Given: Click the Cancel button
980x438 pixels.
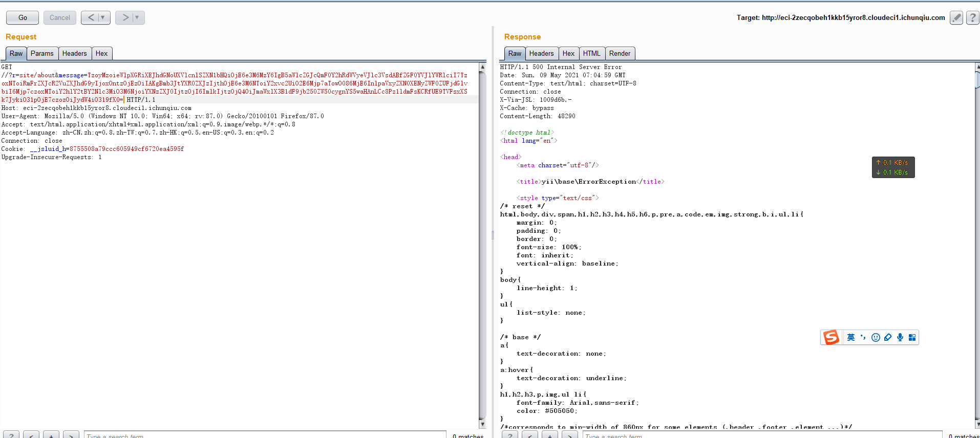Looking at the screenshot, I should pos(60,17).
